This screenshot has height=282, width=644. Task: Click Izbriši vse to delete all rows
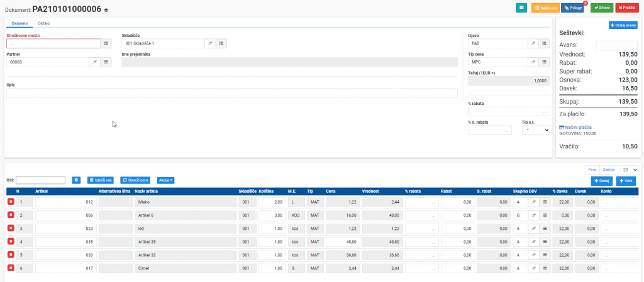coord(100,180)
